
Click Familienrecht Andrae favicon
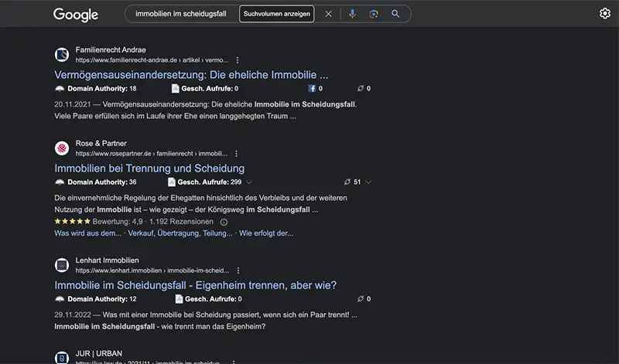pos(62,54)
